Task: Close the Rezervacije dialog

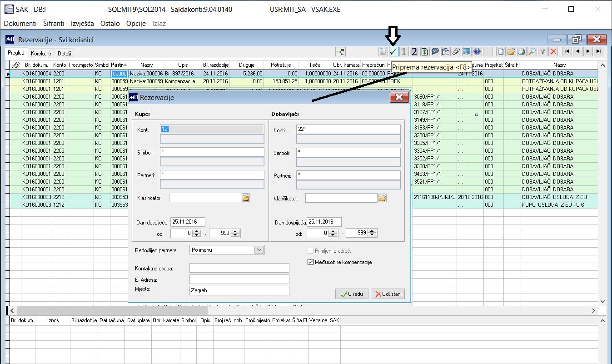Action: [399, 97]
